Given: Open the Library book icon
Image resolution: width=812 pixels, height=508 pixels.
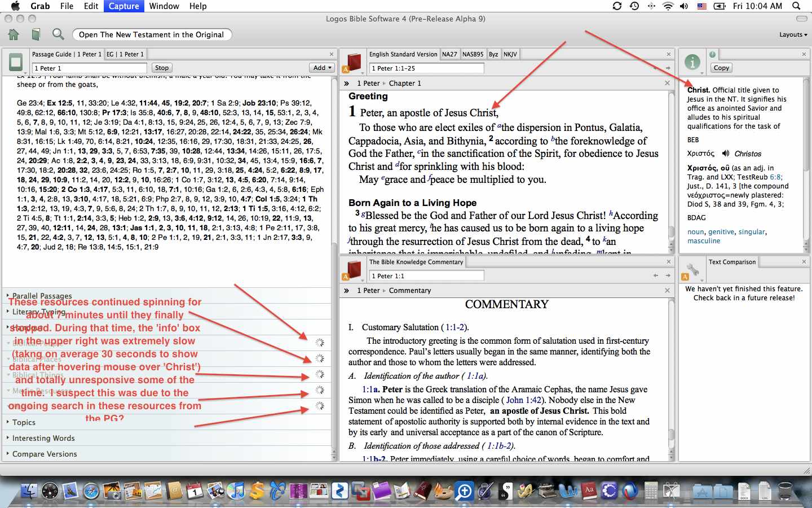Looking at the screenshot, I should coord(36,34).
